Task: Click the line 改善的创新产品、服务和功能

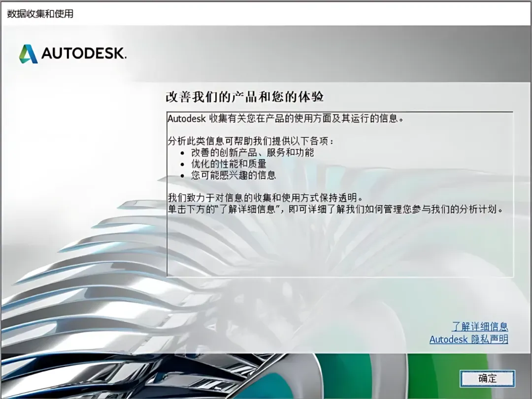Action: point(252,152)
